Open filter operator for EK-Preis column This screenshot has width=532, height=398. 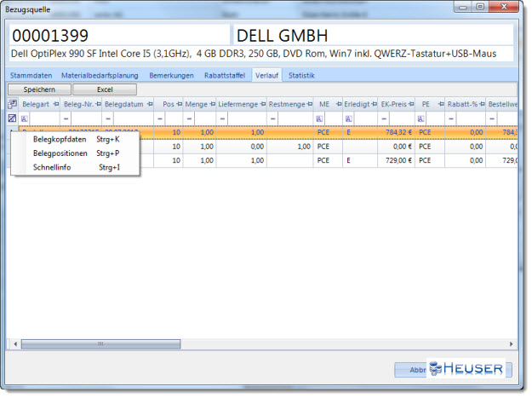pos(384,118)
